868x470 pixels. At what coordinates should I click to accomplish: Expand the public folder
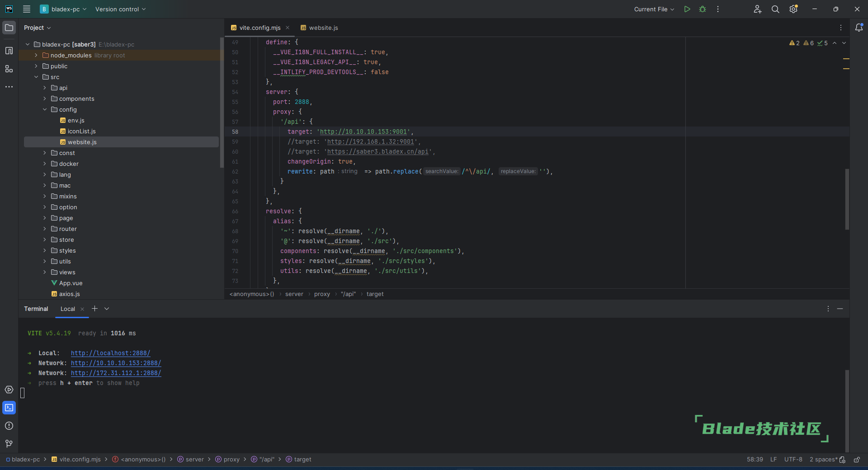36,66
